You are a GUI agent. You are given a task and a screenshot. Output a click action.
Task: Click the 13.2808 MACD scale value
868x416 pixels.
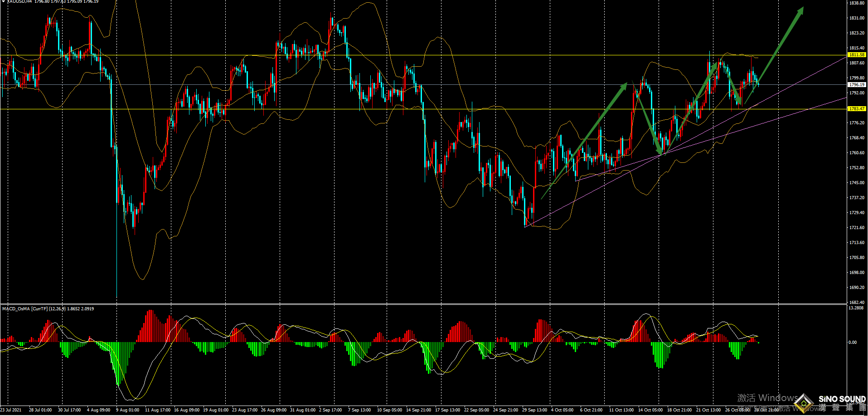(x=856, y=308)
